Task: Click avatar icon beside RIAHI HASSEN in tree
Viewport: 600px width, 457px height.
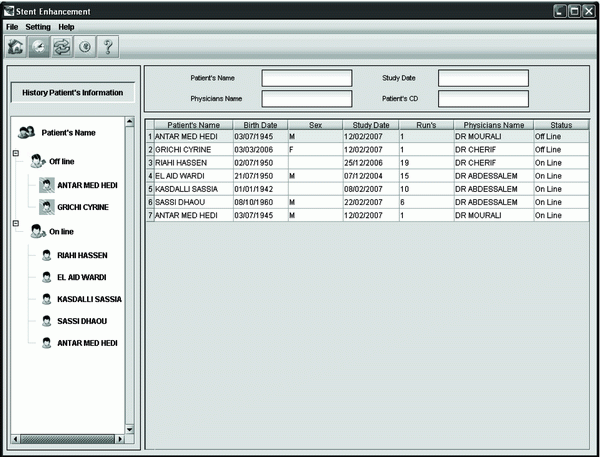Action: pos(47,255)
